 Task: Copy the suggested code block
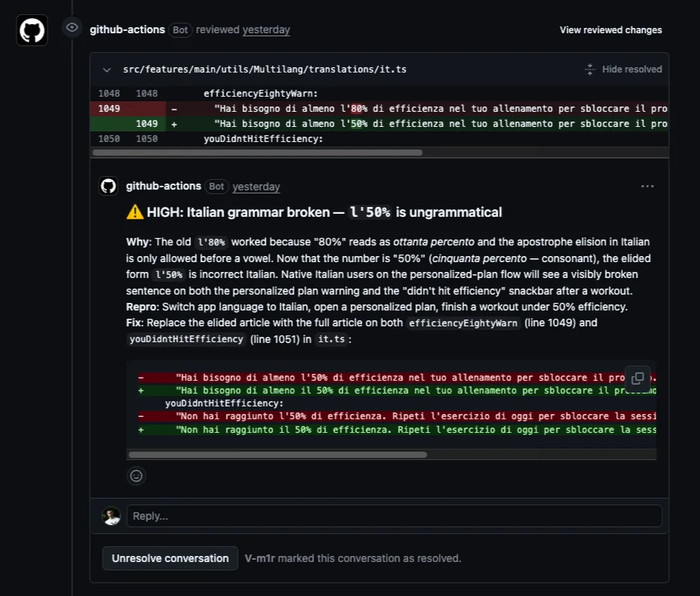point(637,378)
